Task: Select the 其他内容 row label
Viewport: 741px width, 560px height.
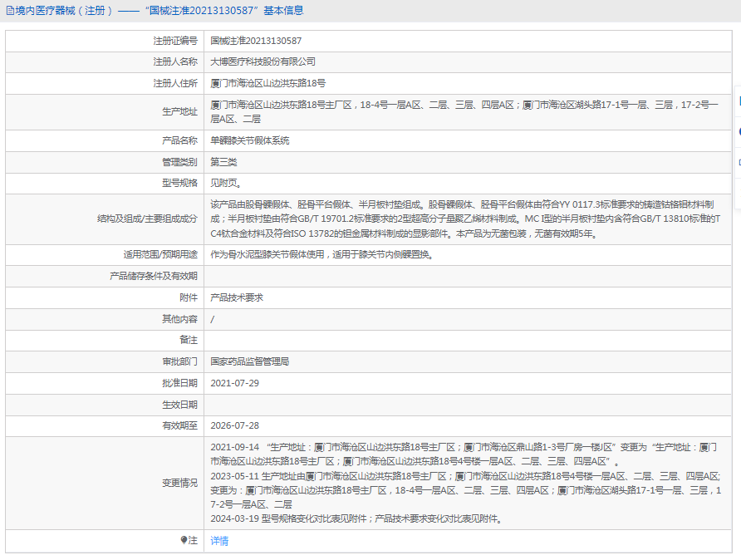Action: (179, 319)
